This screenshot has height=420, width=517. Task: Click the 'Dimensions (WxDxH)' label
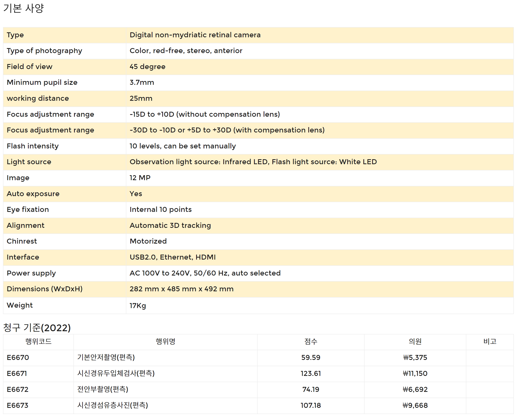45,289
